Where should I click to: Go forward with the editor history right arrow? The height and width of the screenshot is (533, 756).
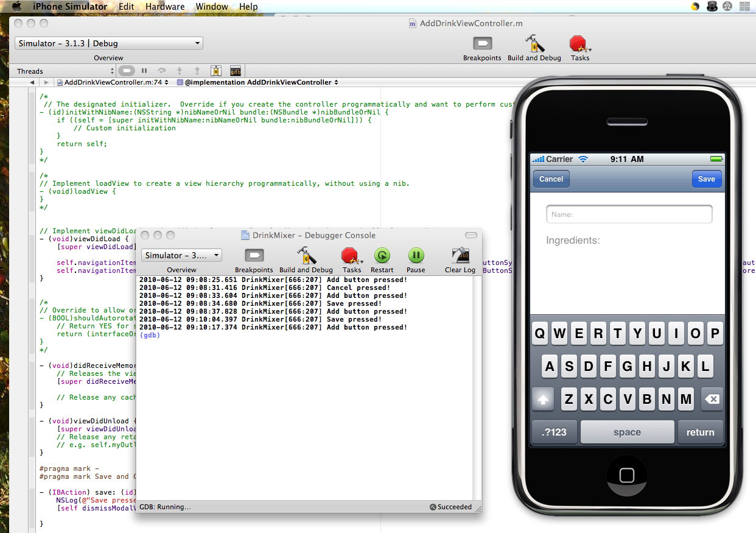46,82
